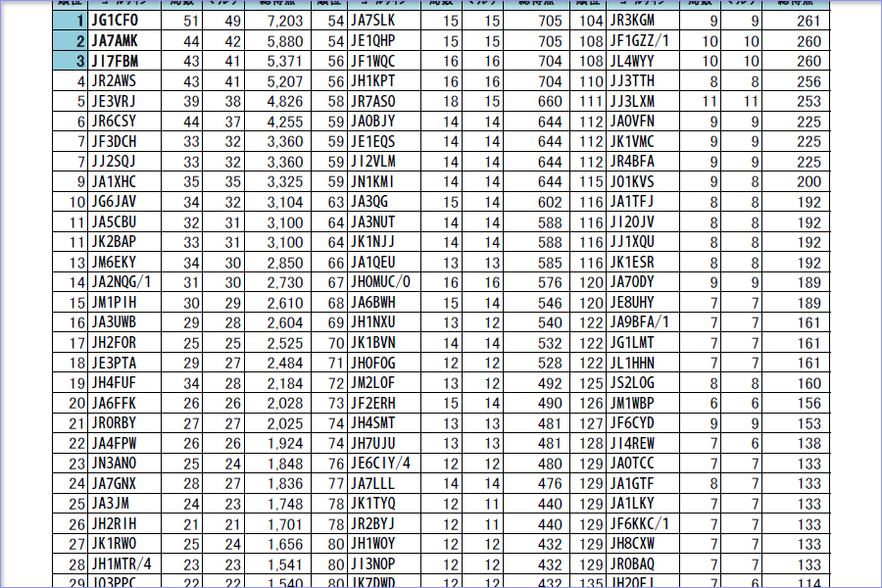Click the JH0MUC/0 callsign cell
The height and width of the screenshot is (588, 882).
pos(381,282)
